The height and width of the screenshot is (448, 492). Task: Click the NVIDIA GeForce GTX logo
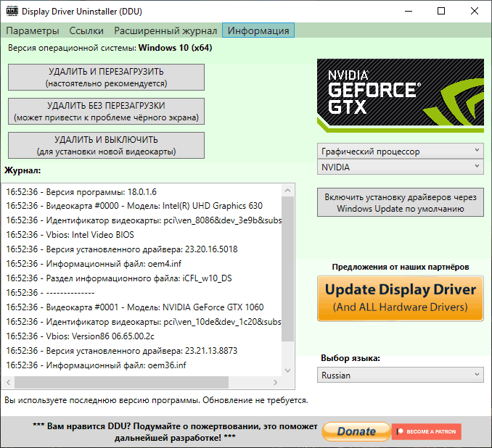click(x=400, y=94)
